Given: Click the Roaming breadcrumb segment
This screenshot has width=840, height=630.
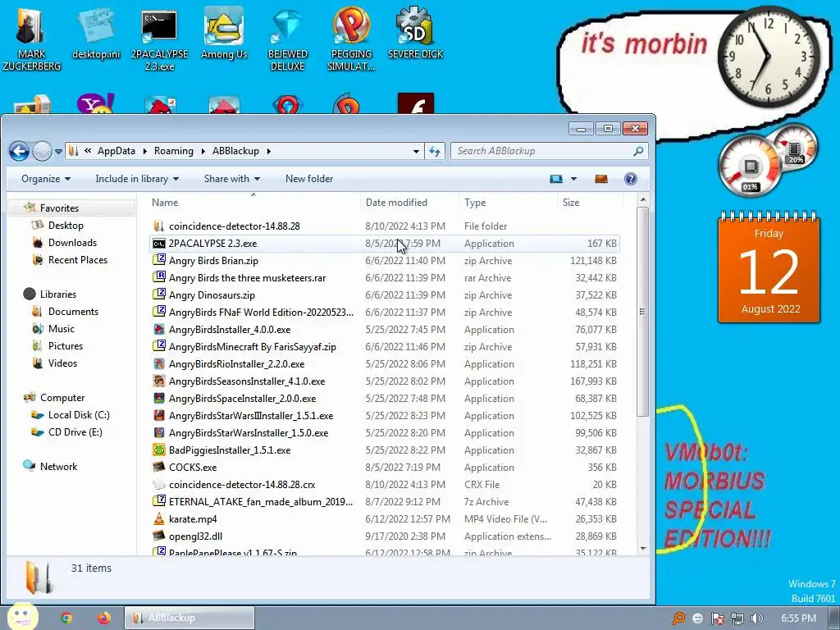Looking at the screenshot, I should point(174,151).
